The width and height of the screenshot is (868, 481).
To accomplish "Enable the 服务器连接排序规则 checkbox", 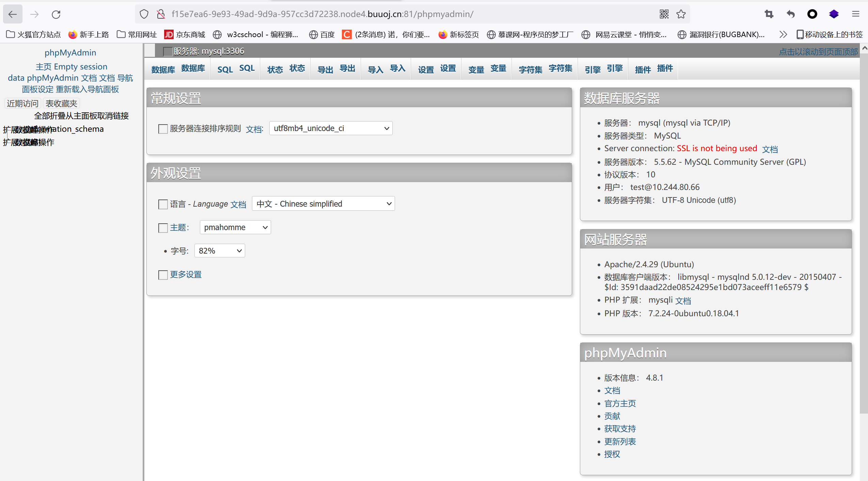I will pyautogui.click(x=163, y=129).
